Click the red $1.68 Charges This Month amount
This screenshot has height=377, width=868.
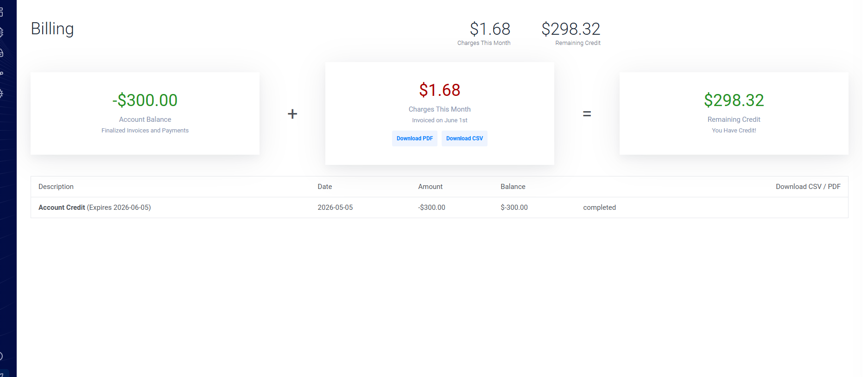440,90
